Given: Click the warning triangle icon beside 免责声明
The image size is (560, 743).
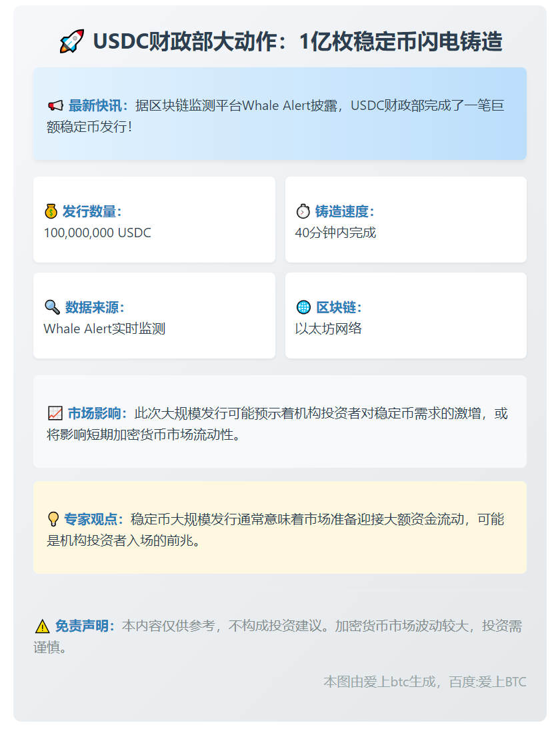Looking at the screenshot, I should coord(42,626).
